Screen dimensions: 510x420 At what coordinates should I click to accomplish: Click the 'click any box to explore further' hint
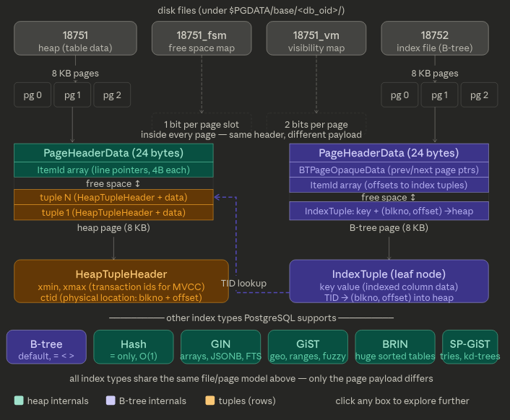402,401
